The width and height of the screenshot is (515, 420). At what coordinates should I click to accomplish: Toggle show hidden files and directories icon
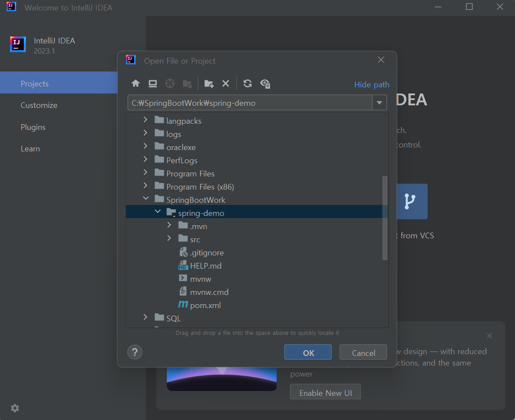[265, 84]
